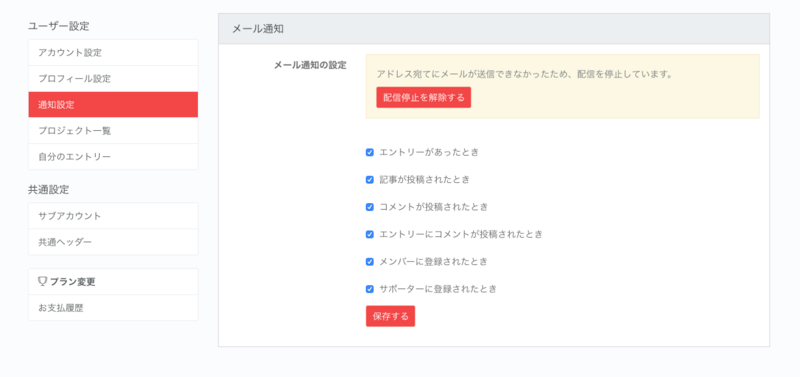
Task: Uncheck コメントが投稿されたとき notification
Action: 370,207
